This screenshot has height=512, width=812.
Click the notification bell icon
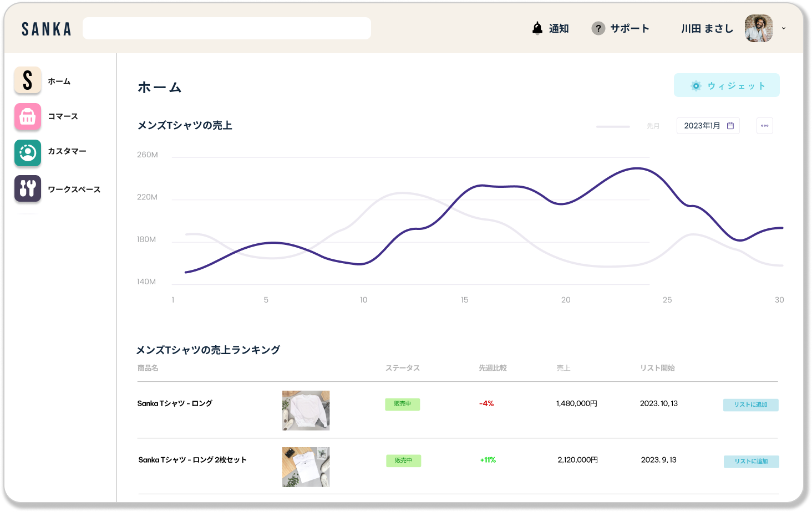537,28
